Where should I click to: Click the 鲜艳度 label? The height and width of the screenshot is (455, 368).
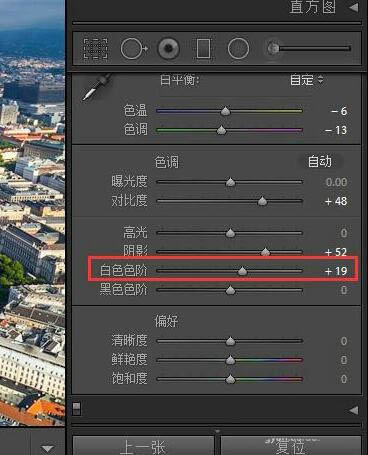click(x=129, y=359)
